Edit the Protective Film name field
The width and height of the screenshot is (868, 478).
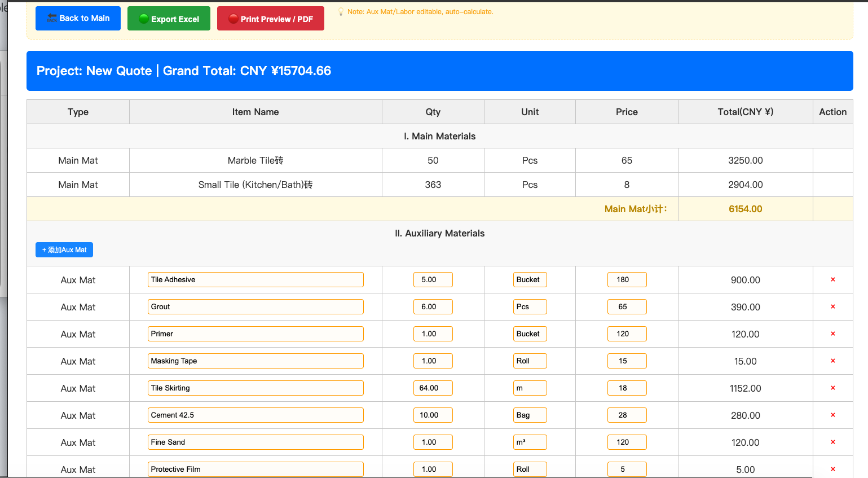point(255,470)
